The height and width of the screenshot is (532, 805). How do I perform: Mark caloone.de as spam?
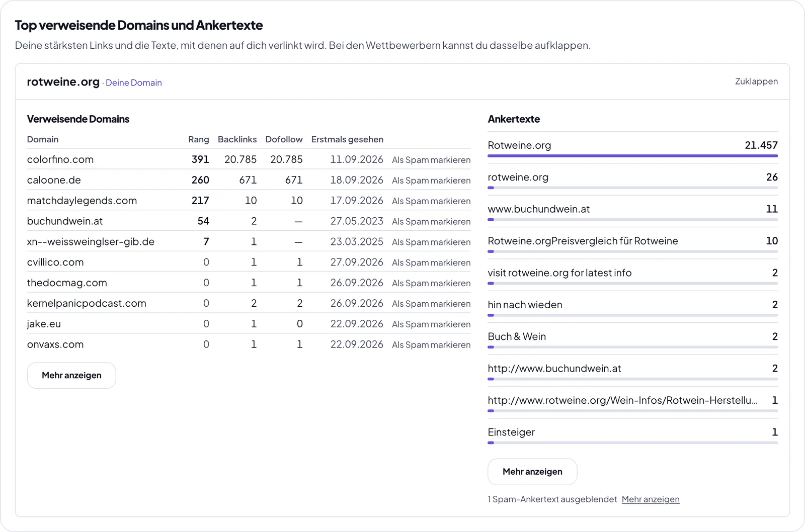click(431, 181)
